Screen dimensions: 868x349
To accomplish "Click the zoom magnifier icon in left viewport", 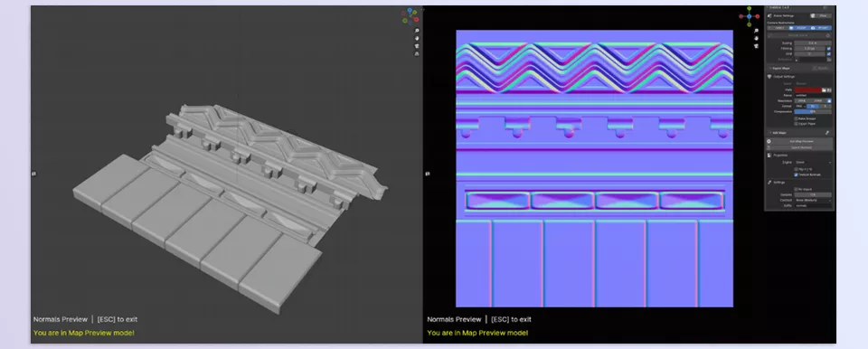I will coord(417,31).
